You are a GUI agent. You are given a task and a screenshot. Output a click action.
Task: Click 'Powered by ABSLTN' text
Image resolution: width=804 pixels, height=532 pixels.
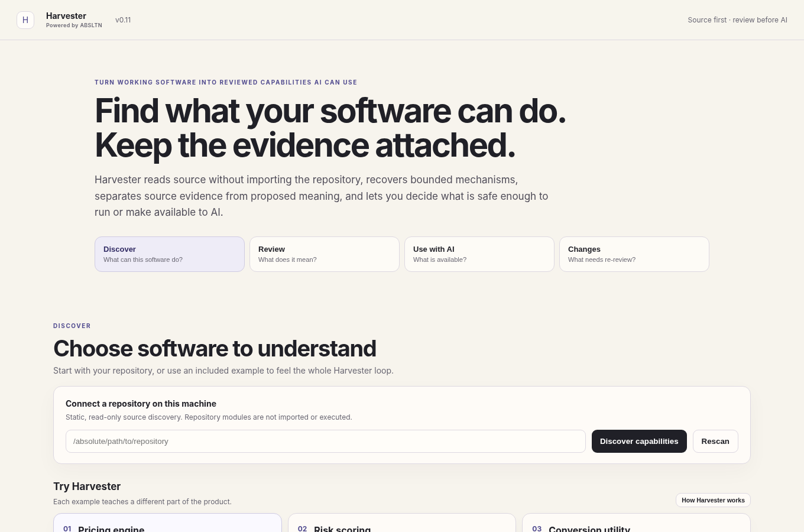tap(74, 25)
